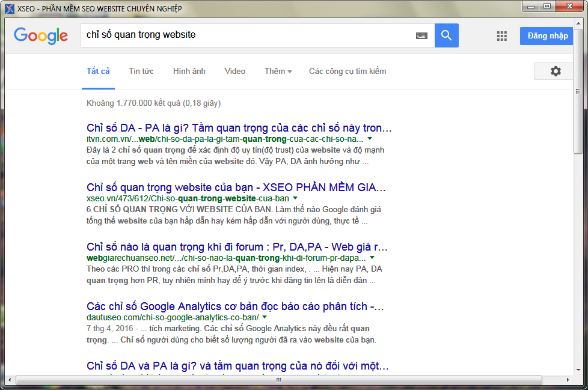Screen dimensions: 588x390
Task: Click the blue magnifier search button
Action: click(446, 35)
